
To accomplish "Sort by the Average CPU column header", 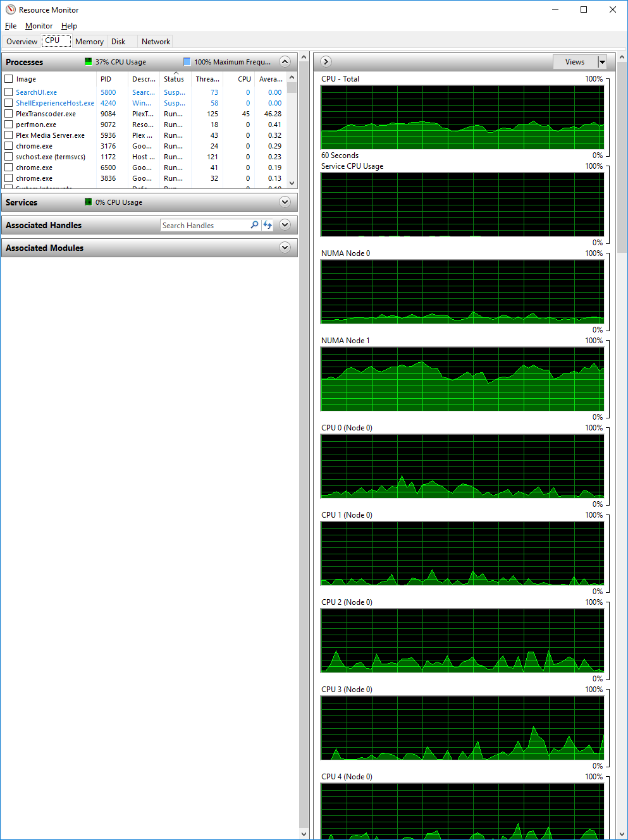I will (x=271, y=79).
